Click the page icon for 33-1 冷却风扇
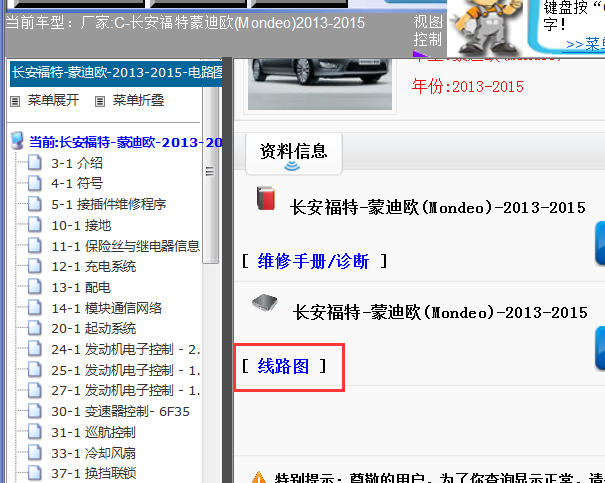The height and width of the screenshot is (483, 605). pos(35,453)
